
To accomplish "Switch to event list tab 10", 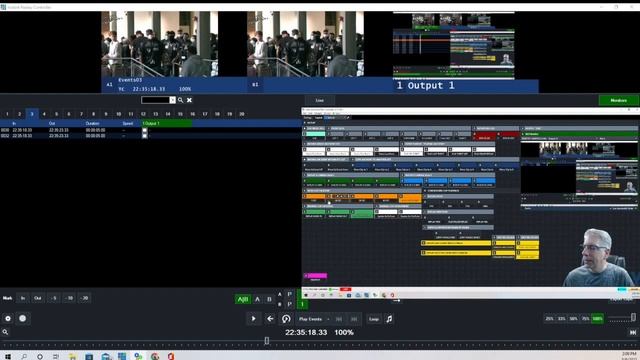I will (x=118, y=114).
